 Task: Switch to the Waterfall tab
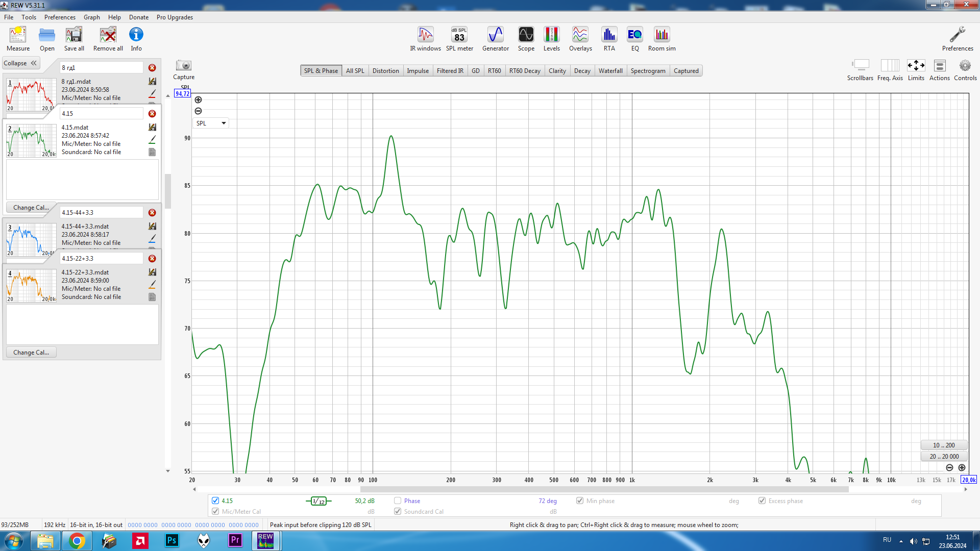[x=610, y=71]
